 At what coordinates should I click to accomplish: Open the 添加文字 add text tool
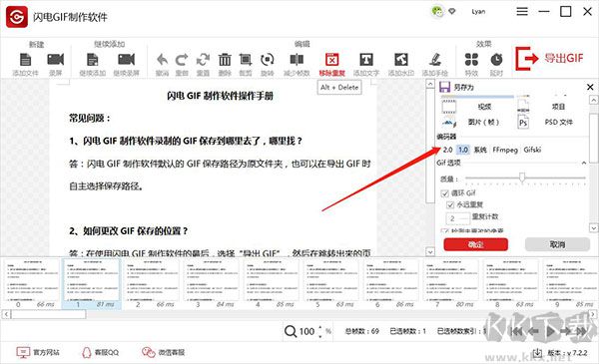pyautogui.click(x=366, y=60)
